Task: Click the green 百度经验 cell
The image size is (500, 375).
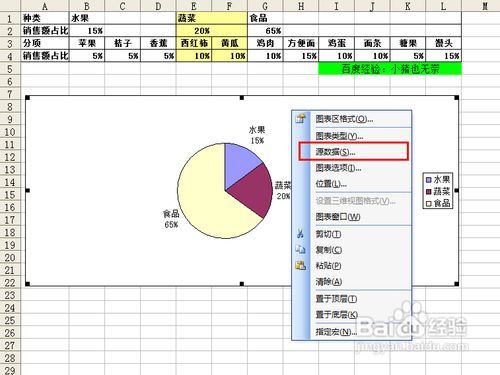Action: (x=390, y=69)
